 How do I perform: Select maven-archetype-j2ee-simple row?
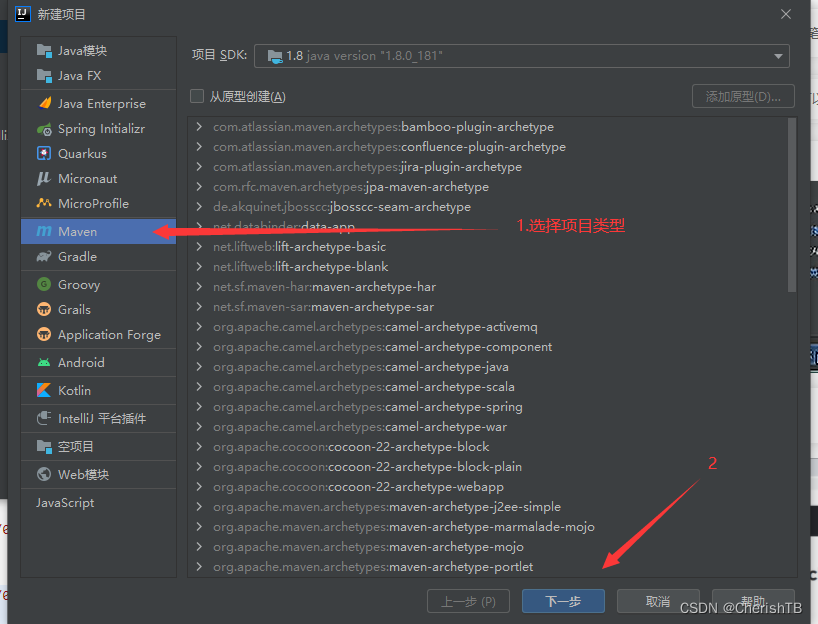click(488, 507)
